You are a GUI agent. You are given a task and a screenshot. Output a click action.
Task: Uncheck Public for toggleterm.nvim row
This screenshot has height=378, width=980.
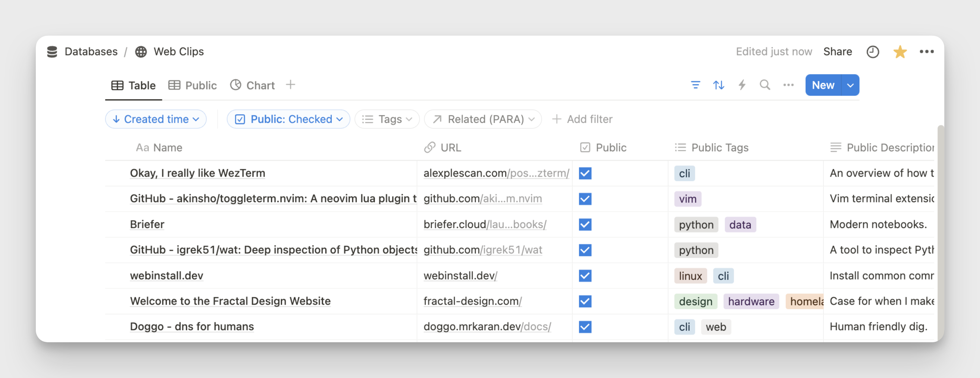click(585, 199)
